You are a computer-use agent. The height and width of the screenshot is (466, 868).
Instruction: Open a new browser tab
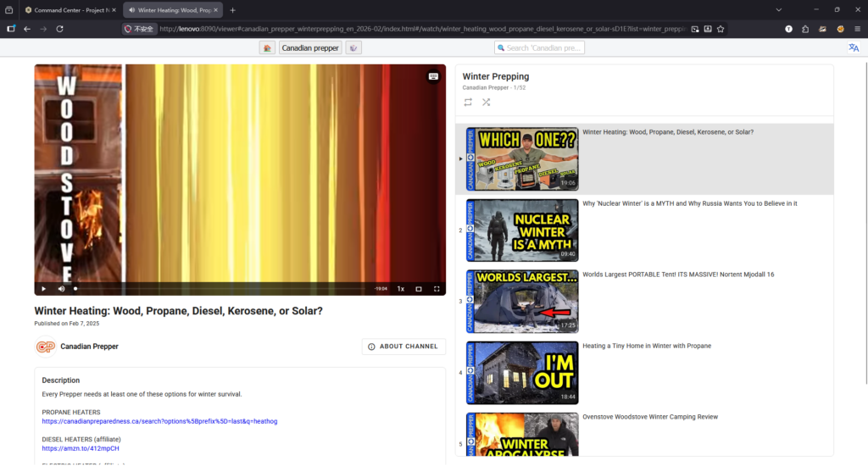(233, 10)
